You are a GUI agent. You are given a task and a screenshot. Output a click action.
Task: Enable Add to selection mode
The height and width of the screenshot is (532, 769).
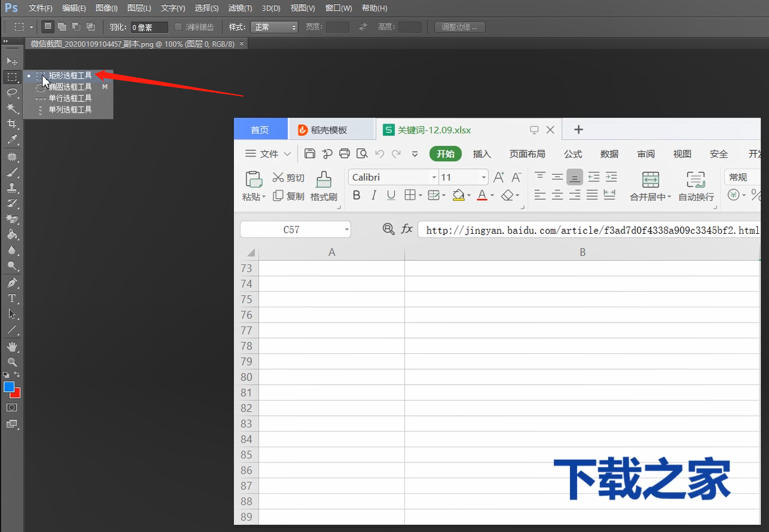click(x=62, y=27)
